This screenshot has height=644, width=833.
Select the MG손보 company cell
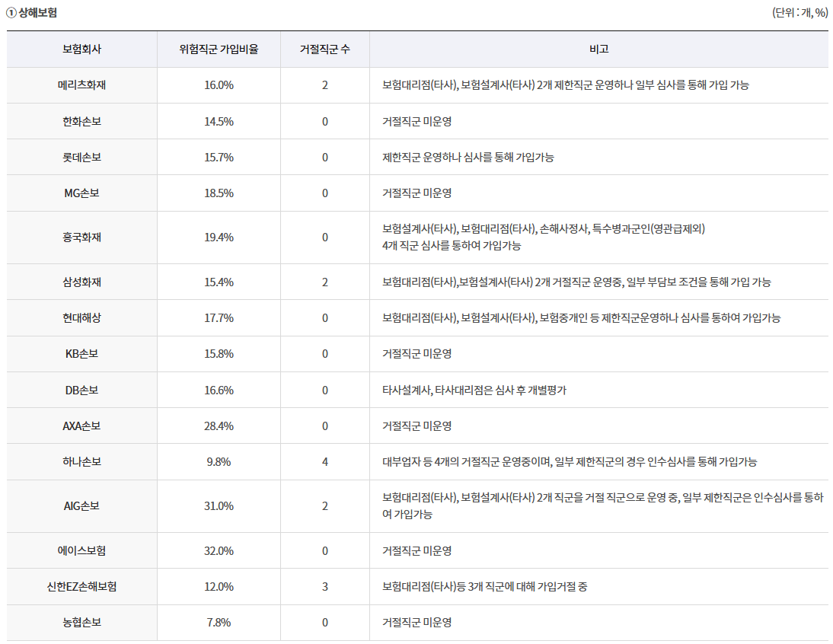click(x=81, y=193)
